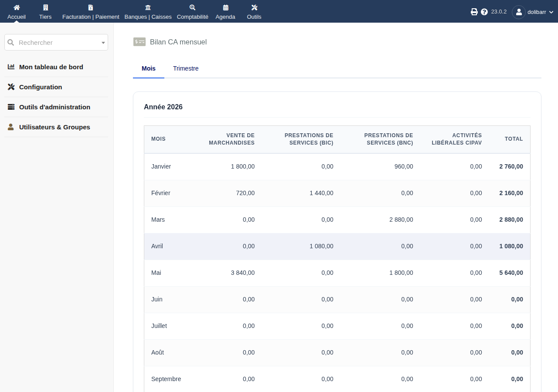
Task: Open the Rechercher dropdown arrow
Action: coord(103,43)
